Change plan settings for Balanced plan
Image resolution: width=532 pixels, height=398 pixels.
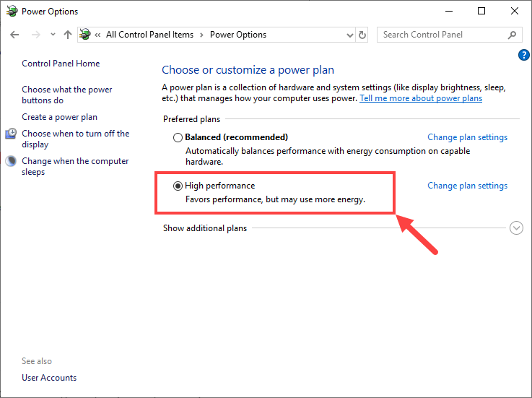point(467,137)
